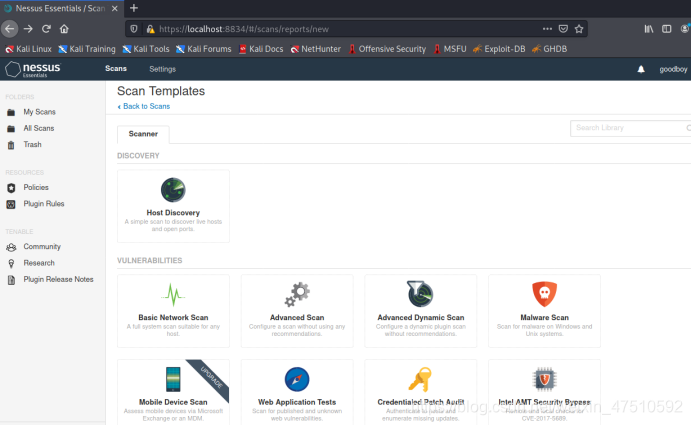
Task: Click the Advanced Dynamic Scan title
Action: tap(421, 318)
